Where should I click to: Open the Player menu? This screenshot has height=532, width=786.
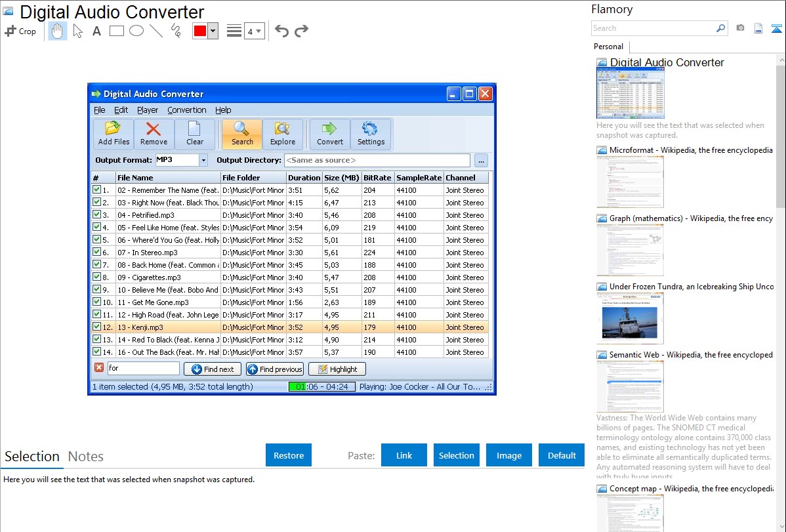[x=148, y=110]
